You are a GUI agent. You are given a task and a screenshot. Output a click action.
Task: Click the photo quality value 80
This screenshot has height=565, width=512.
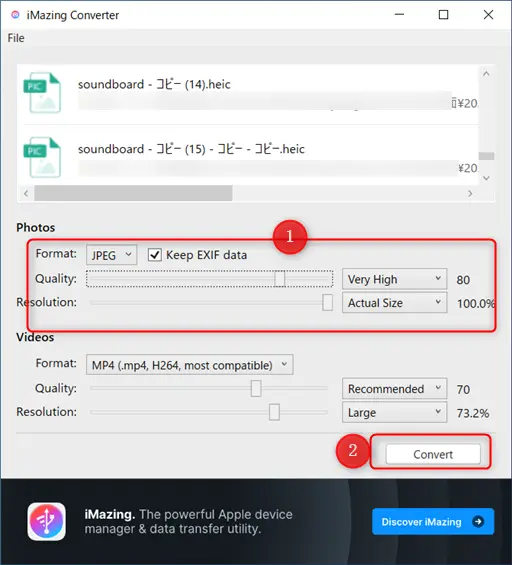[x=463, y=280]
